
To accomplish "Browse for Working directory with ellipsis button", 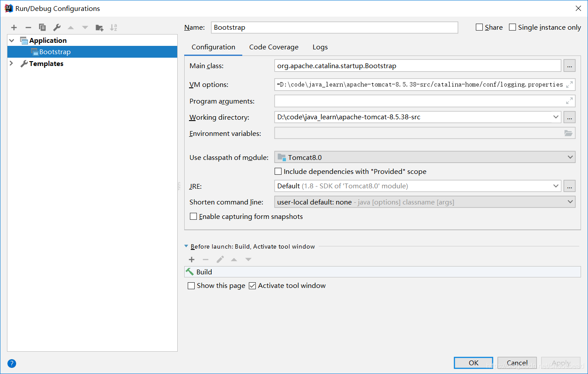I will click(569, 117).
